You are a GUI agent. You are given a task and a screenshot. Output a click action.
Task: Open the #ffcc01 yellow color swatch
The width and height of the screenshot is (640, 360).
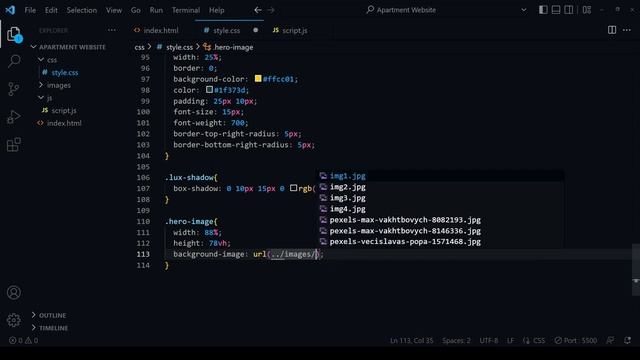coord(258,78)
